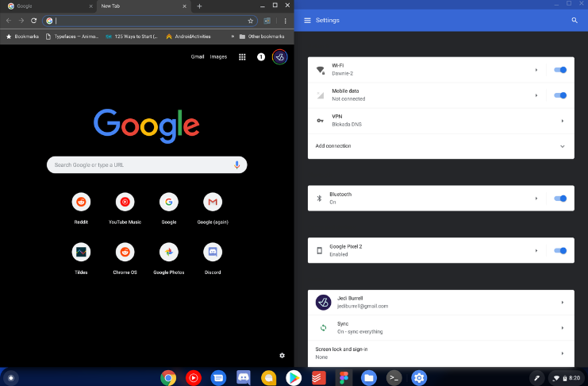Click the Chrome reload page icon
The width and height of the screenshot is (588, 386).
[34, 21]
